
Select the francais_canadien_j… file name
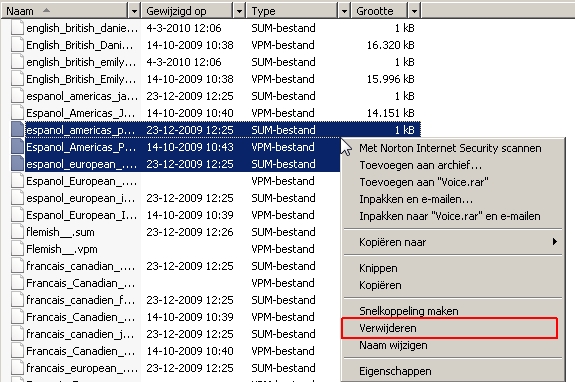[x=80, y=334]
